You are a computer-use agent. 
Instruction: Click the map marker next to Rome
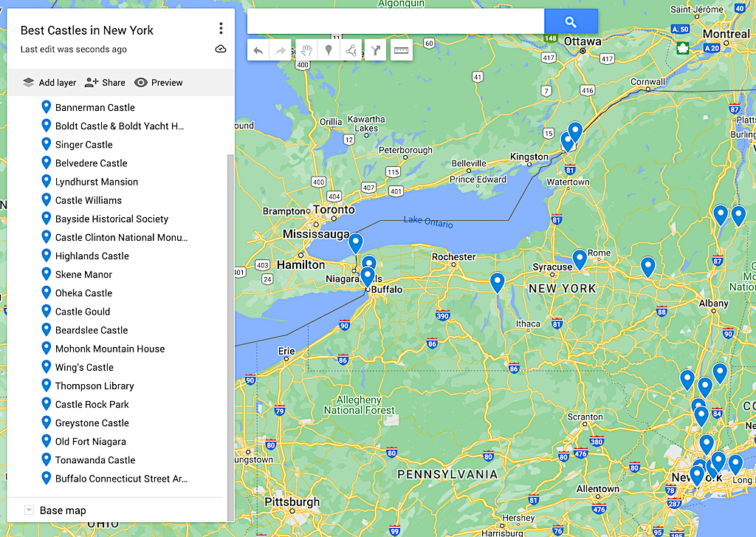(580, 259)
